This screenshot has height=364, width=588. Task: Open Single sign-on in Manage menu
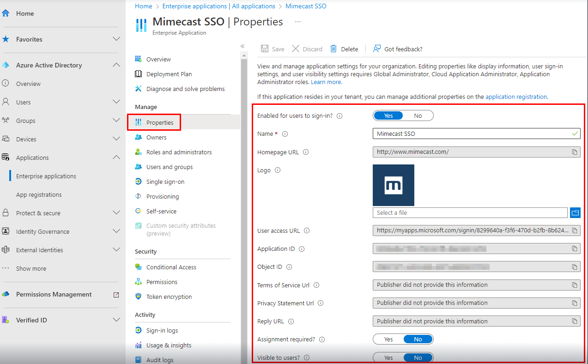point(165,182)
